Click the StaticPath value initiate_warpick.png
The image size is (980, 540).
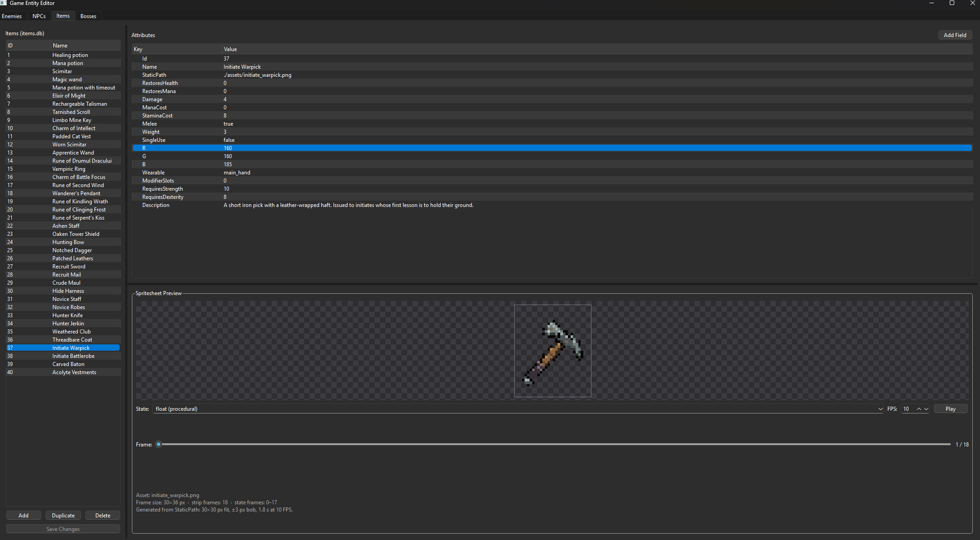[x=258, y=75]
